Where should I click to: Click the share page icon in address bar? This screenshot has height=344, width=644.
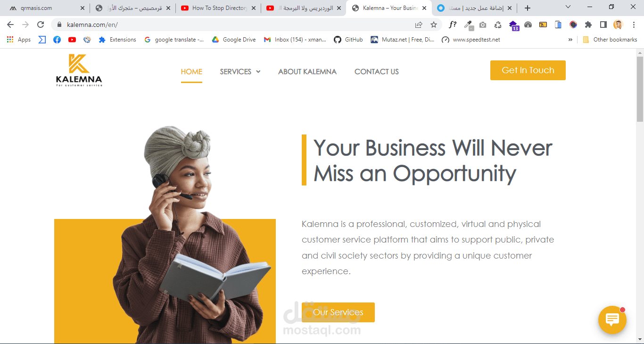pos(419,25)
